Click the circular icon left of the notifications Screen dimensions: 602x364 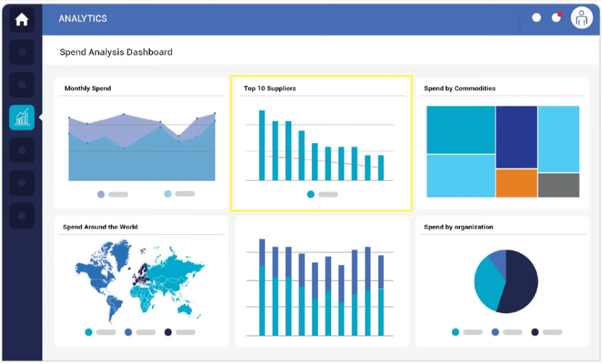[x=536, y=17]
